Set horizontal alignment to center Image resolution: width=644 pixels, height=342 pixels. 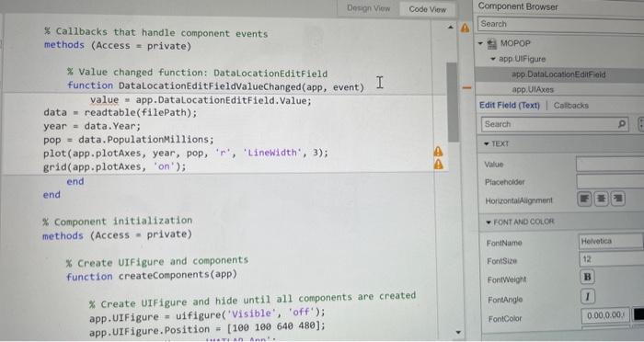click(x=602, y=199)
